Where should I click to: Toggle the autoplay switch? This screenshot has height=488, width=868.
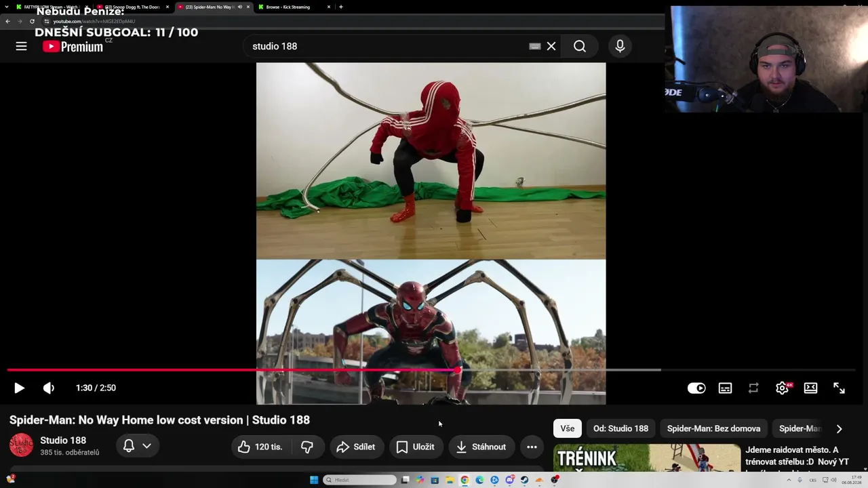click(x=696, y=388)
